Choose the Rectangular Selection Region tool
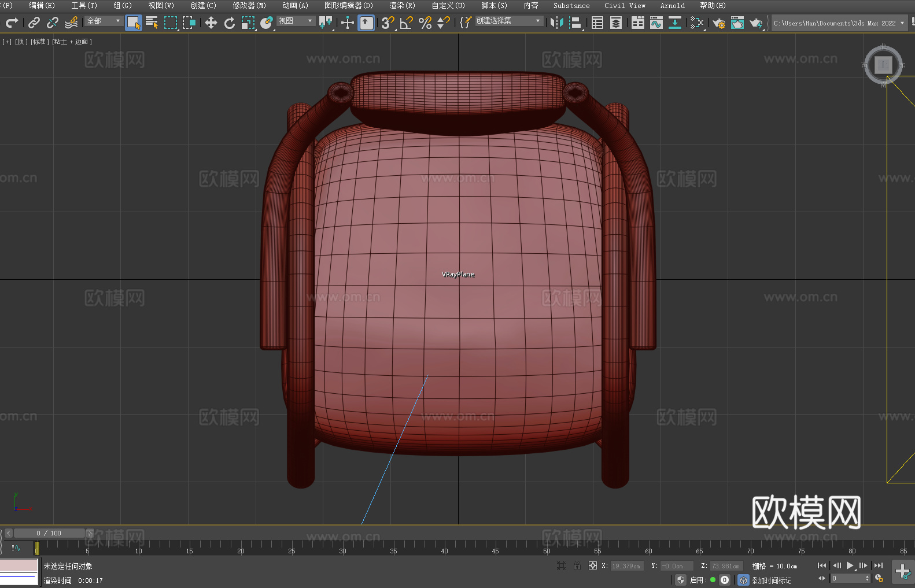 click(x=171, y=23)
